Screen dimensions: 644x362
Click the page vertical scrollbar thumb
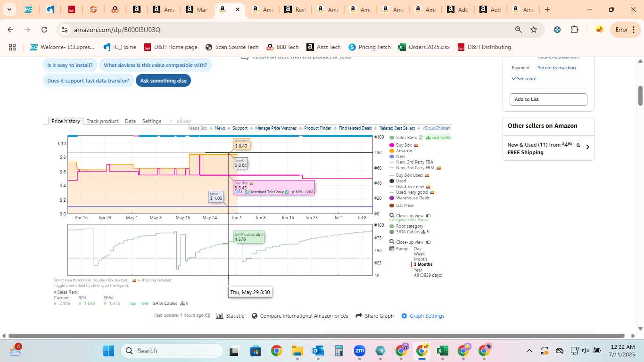pyautogui.click(x=640, y=96)
